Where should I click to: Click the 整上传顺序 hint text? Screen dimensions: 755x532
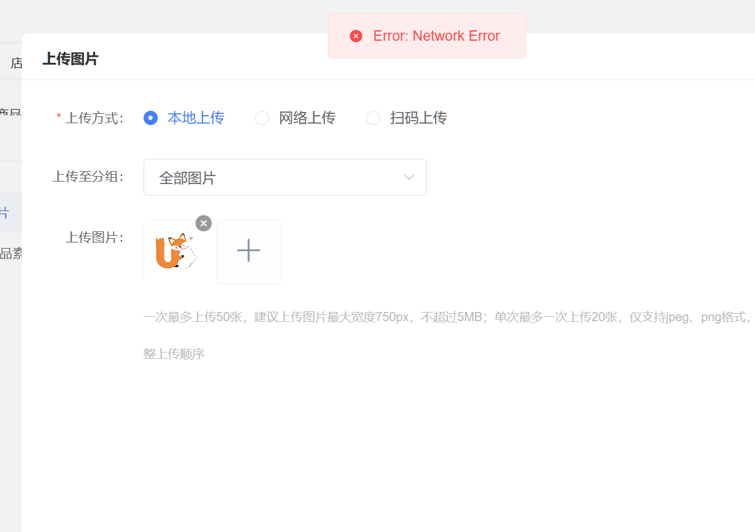click(174, 354)
